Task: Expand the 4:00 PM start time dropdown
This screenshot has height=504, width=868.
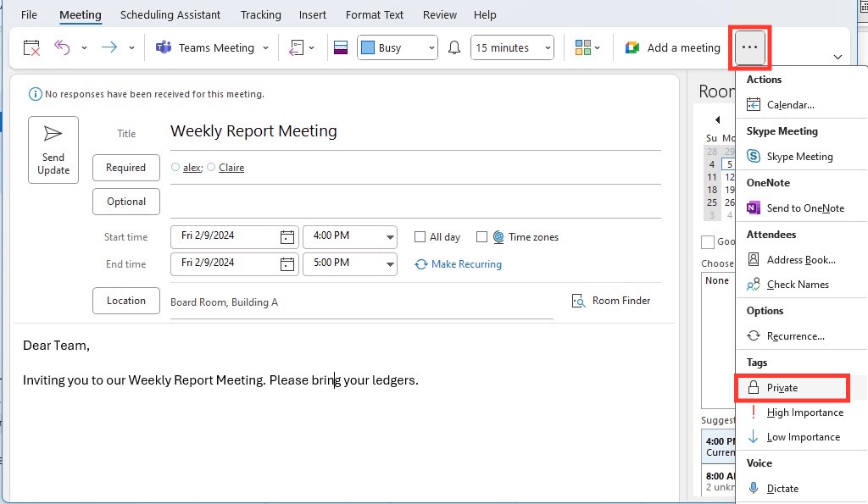Action: click(390, 237)
